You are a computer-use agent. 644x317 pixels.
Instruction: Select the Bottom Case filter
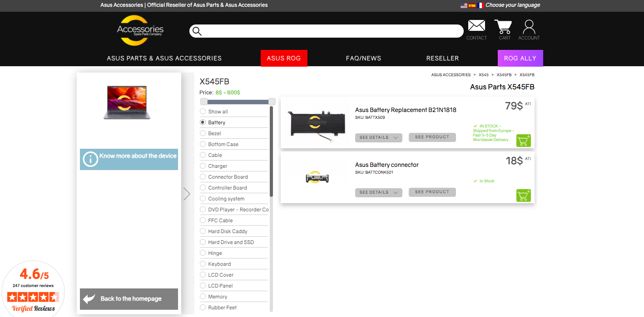pyautogui.click(x=203, y=144)
